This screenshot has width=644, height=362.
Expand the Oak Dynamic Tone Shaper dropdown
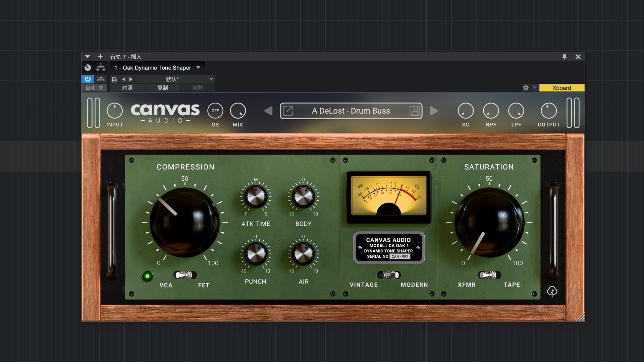click(198, 68)
